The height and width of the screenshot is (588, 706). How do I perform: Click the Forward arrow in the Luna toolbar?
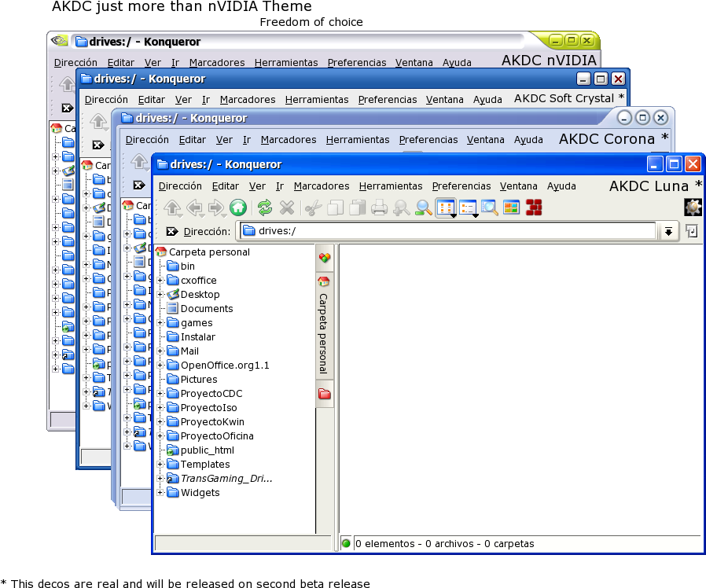[216, 208]
